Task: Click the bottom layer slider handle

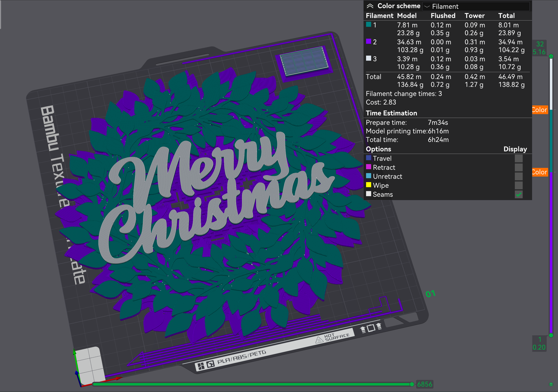Action: point(551,335)
